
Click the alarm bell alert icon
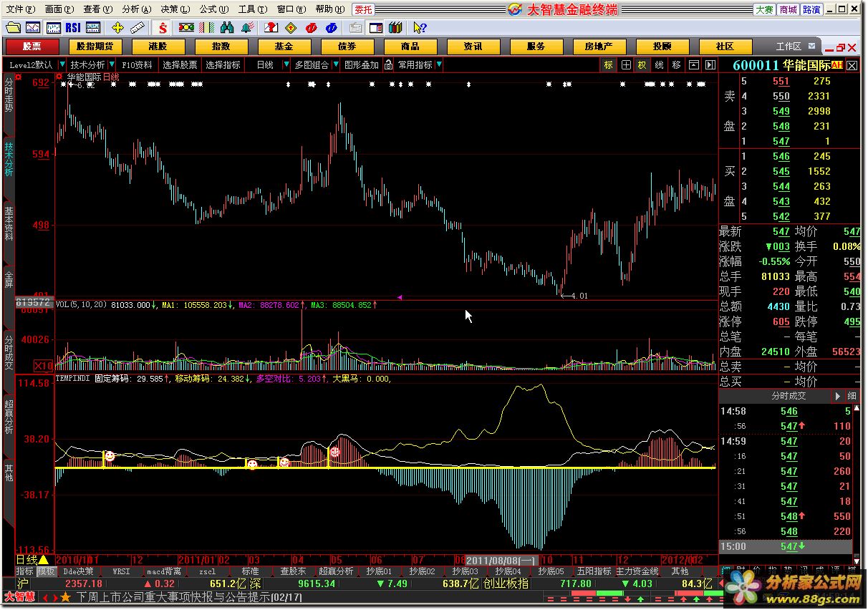[247, 28]
